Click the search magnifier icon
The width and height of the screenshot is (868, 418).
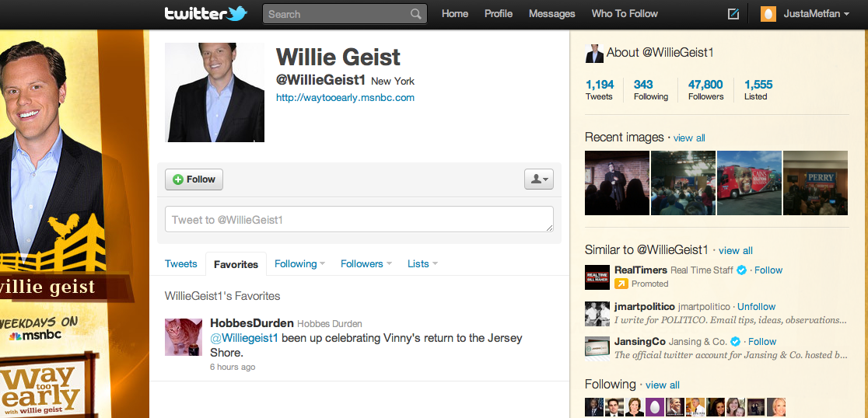tap(416, 15)
